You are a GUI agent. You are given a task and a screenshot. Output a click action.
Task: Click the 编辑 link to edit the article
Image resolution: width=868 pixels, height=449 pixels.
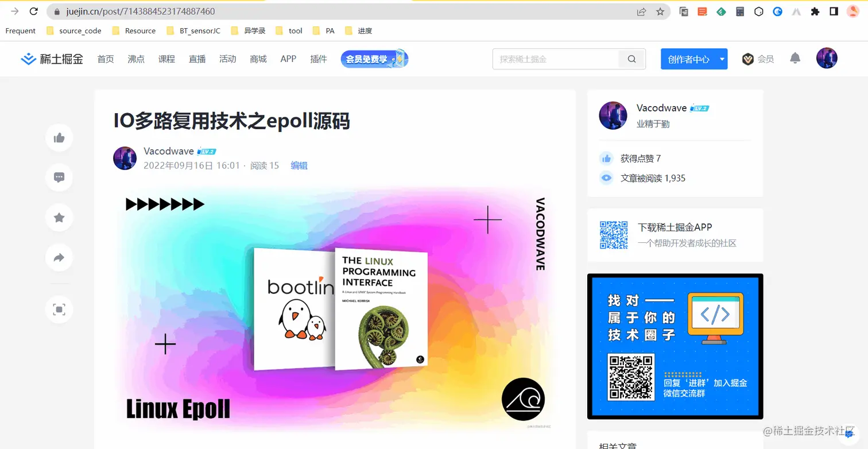[x=299, y=165]
